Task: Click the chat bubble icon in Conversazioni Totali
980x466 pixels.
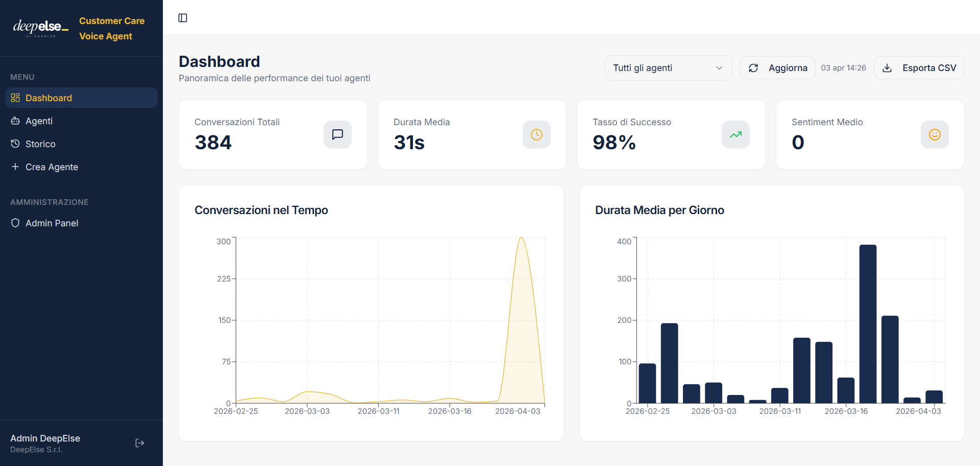Action: click(337, 134)
